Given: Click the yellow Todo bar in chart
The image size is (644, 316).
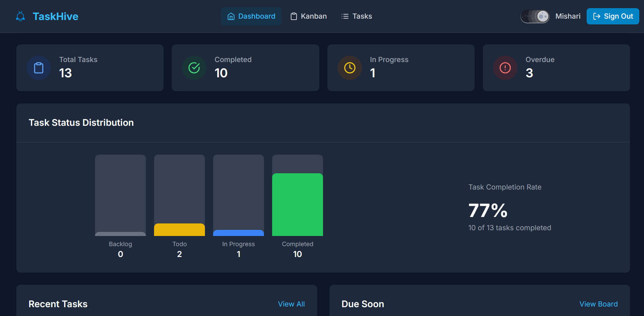Looking at the screenshot, I should [x=179, y=230].
